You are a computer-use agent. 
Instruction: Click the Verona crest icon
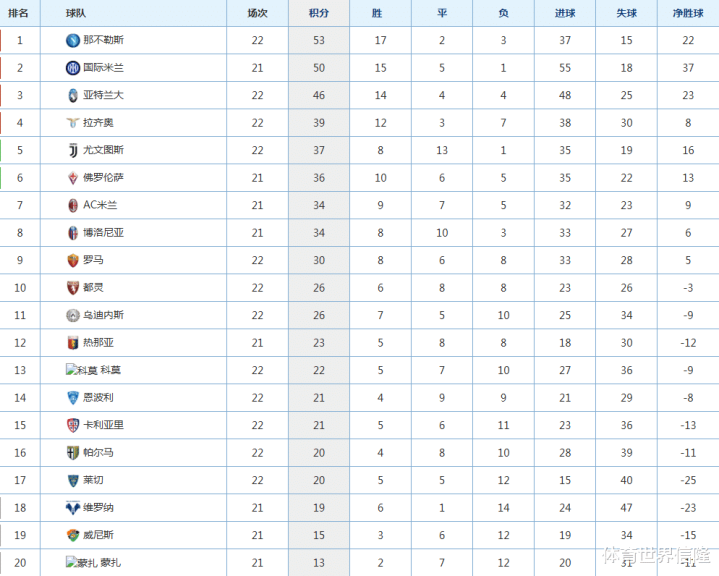72,508
